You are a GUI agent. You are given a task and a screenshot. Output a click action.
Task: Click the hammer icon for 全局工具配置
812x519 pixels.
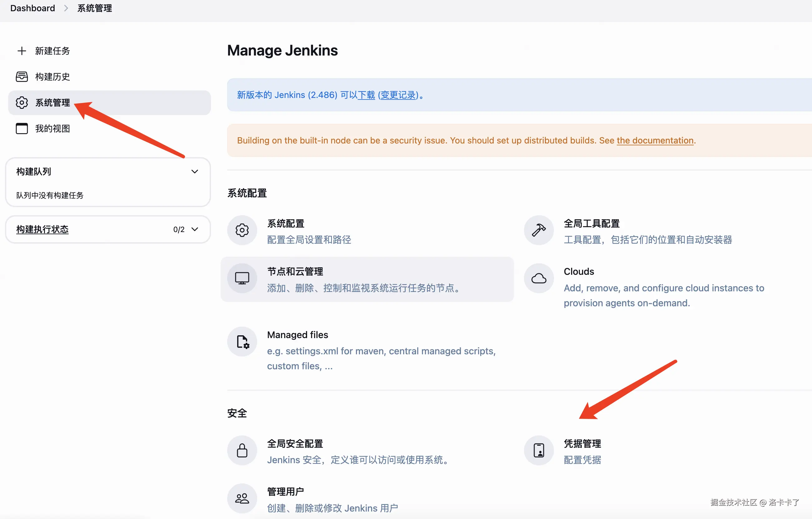[x=539, y=230]
